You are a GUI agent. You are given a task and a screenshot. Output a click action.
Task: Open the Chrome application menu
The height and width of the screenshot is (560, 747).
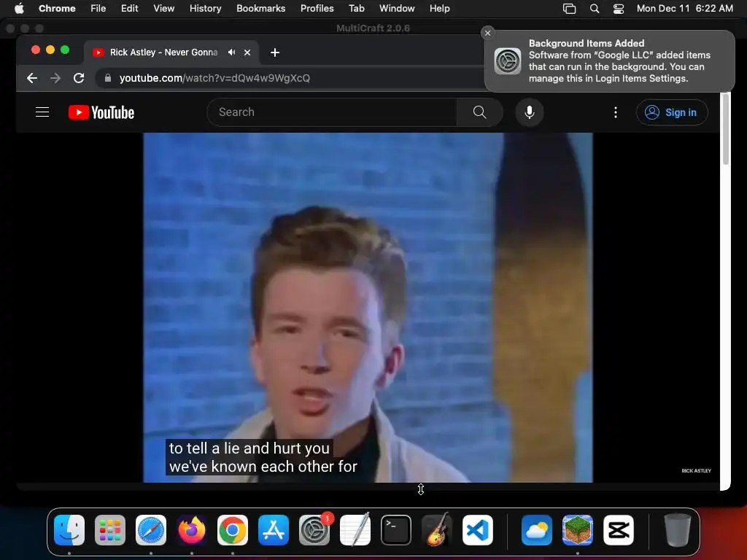(x=57, y=8)
